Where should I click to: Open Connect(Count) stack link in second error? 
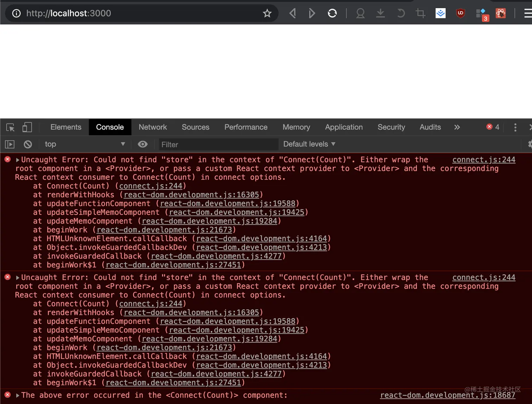151,304
